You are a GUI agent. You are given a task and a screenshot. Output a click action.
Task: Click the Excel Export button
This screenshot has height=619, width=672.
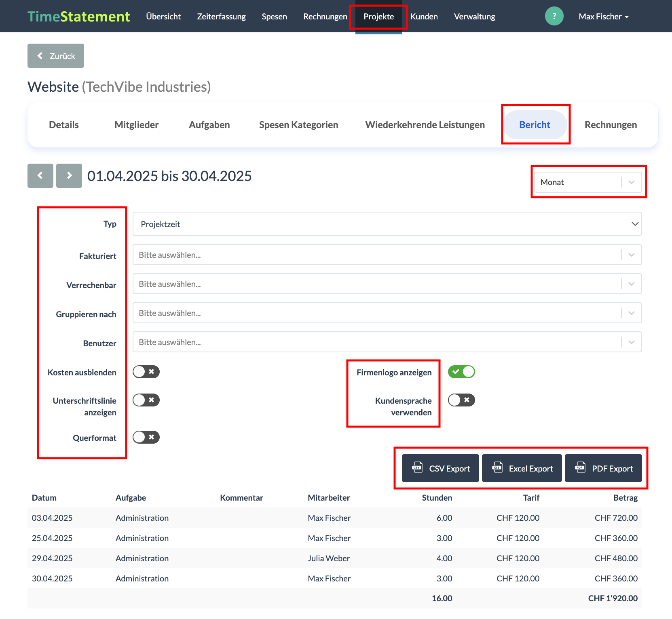coord(522,468)
